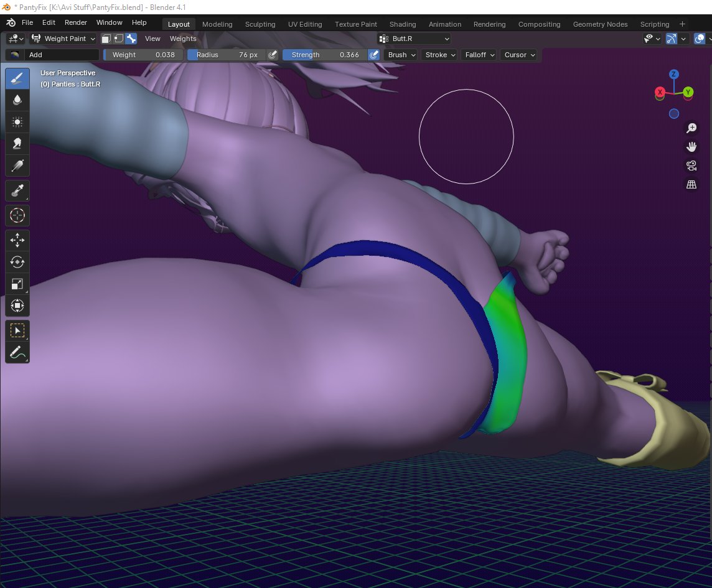Viewport: 712px width, 588px height.
Task: Open the Window menu
Action: 109,22
